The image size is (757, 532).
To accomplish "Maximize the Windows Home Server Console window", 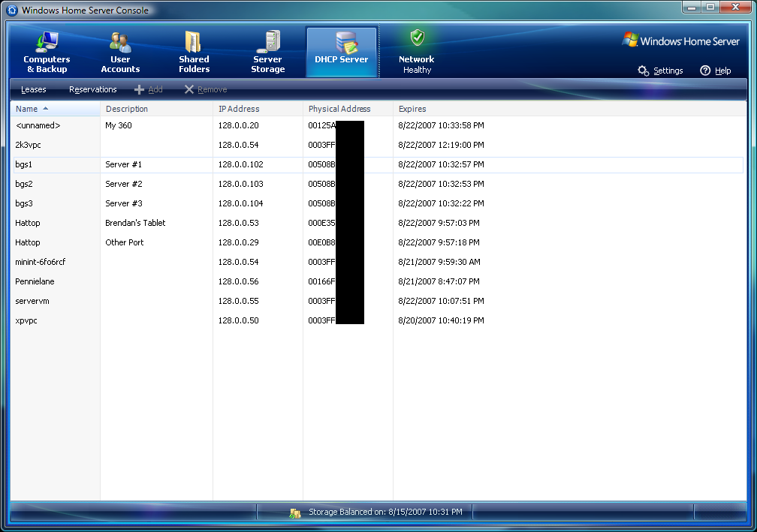I will tap(710, 8).
